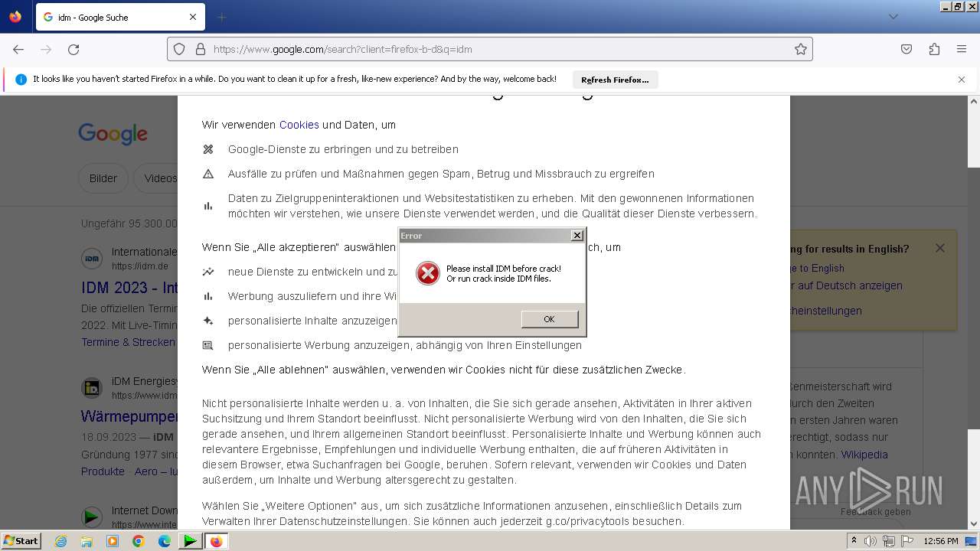Screen dimensions: 980x551
Task: Click the Internet Download Manager favicon
Action: (x=92, y=517)
